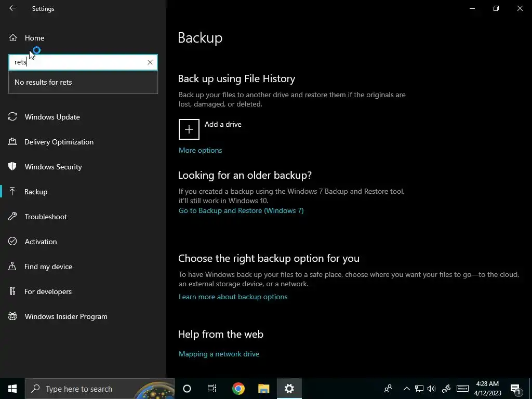This screenshot has width=532, height=399.
Task: Open the Action Center notifications icon
Action: [515, 389]
